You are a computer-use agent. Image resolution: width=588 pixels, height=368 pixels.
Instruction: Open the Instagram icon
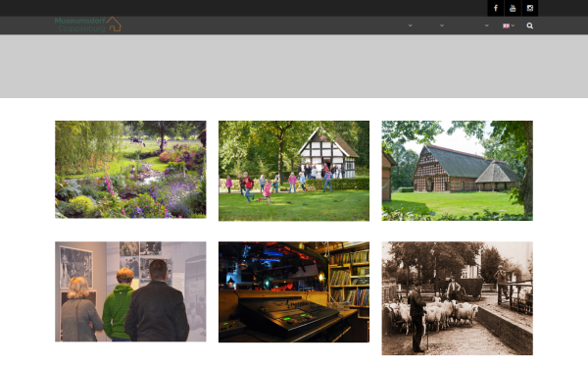coord(530,8)
